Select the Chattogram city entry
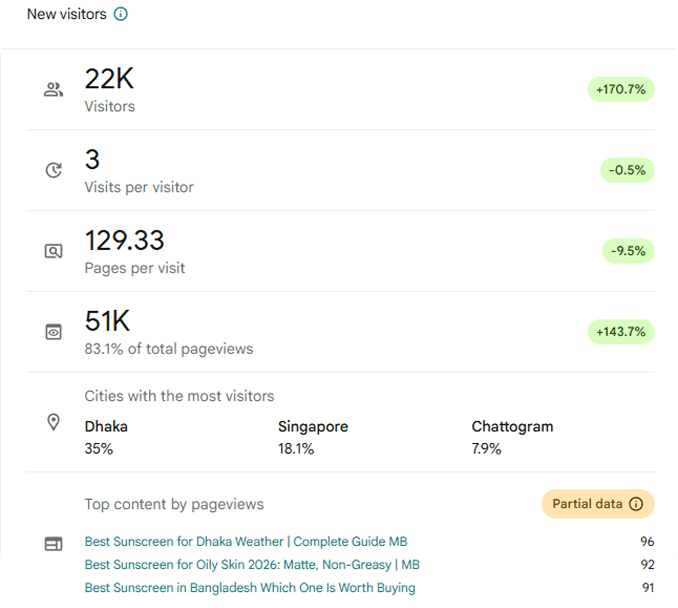 tap(512, 437)
